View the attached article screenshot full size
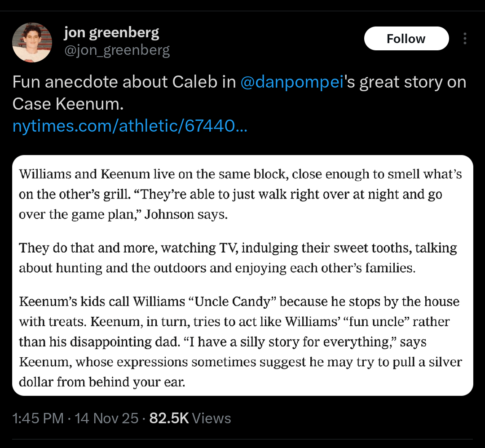485x448 pixels. (242, 276)
